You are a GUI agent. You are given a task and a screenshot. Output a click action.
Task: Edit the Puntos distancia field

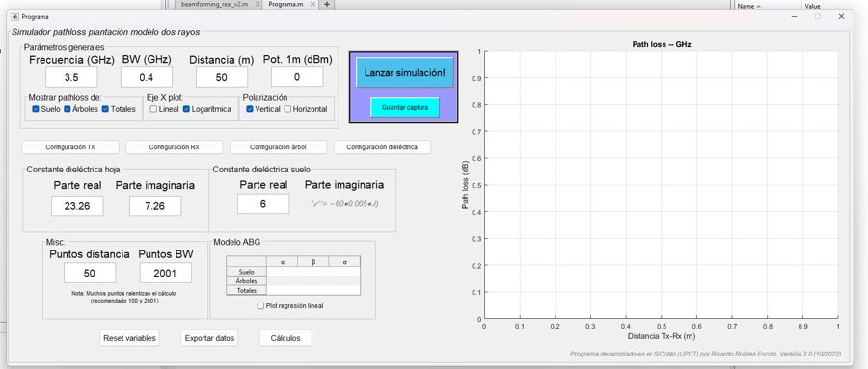[x=90, y=273]
